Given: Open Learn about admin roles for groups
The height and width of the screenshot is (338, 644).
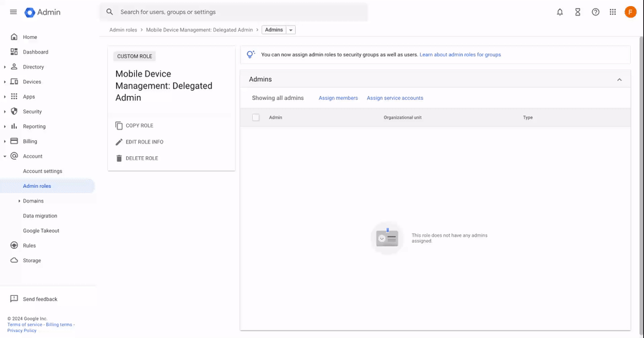Looking at the screenshot, I should click(460, 54).
